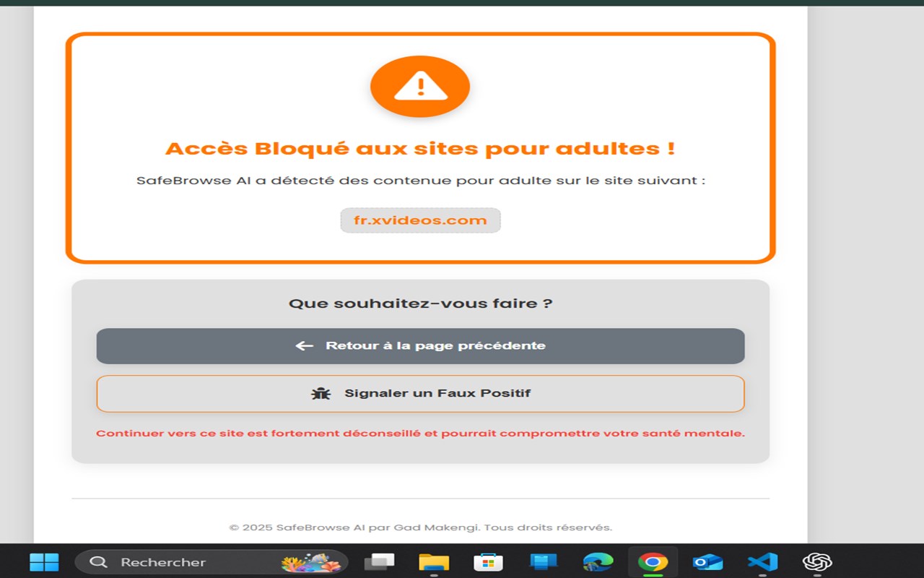The height and width of the screenshot is (578, 924).
Task: Open File Explorer from the taskbar
Action: pyautogui.click(x=434, y=562)
